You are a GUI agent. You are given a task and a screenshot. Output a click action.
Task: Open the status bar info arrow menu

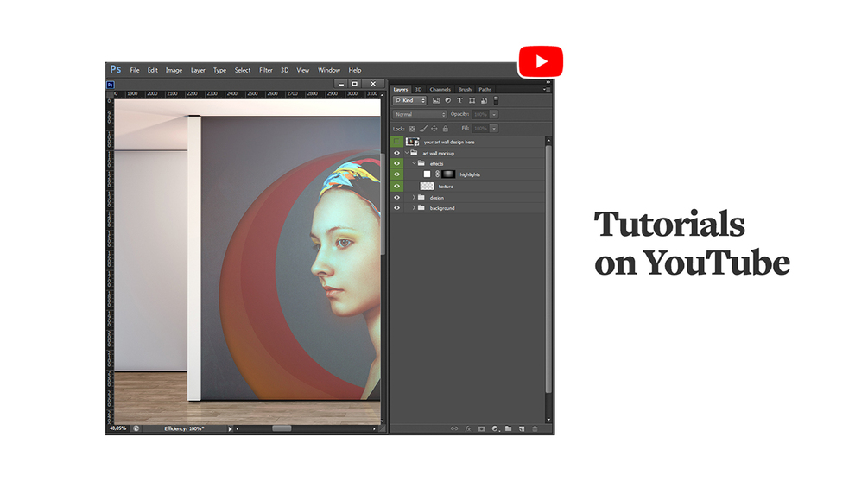231,428
